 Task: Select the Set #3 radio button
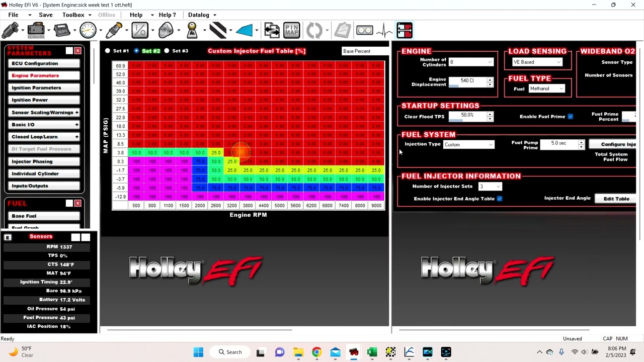(167, 51)
